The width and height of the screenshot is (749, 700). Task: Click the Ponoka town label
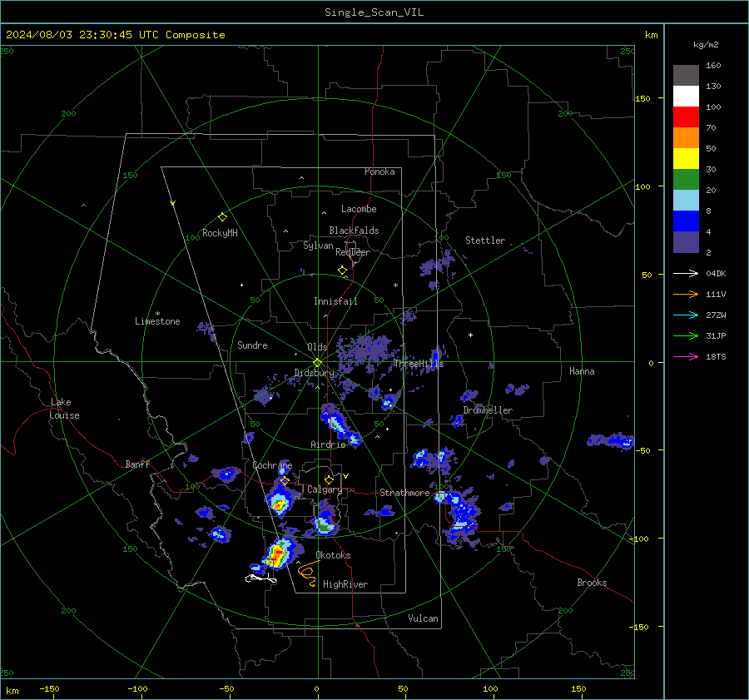point(379,171)
